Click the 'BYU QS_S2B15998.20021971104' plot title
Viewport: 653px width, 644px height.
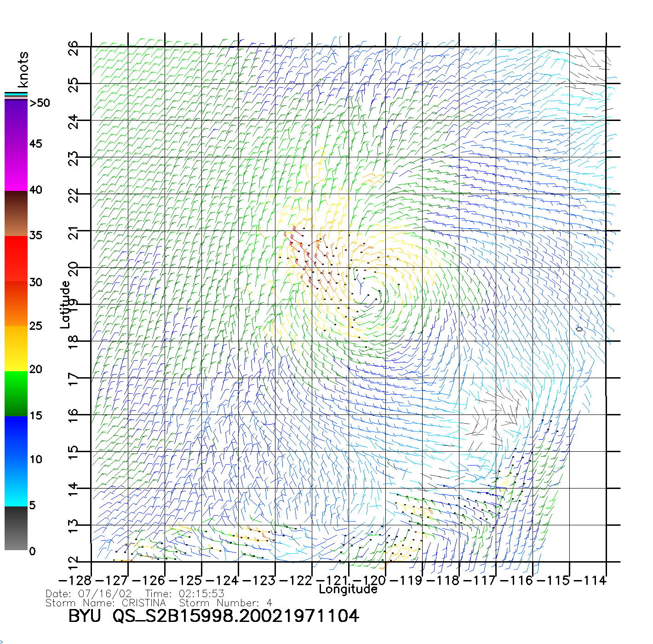[213, 616]
